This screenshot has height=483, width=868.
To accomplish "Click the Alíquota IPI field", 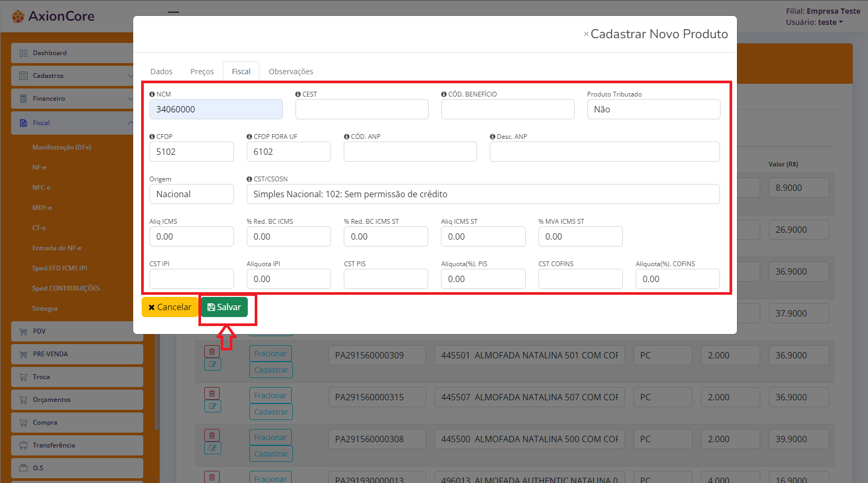I will tap(289, 279).
